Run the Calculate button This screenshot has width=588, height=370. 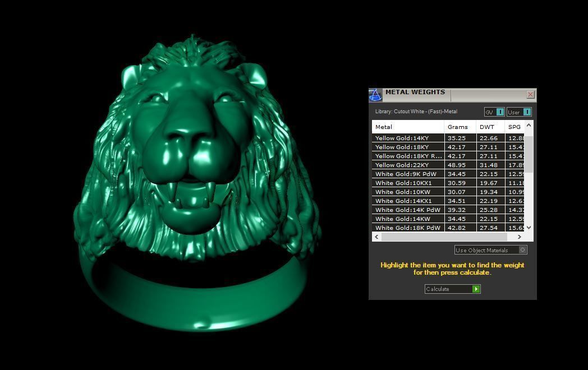tap(452, 289)
